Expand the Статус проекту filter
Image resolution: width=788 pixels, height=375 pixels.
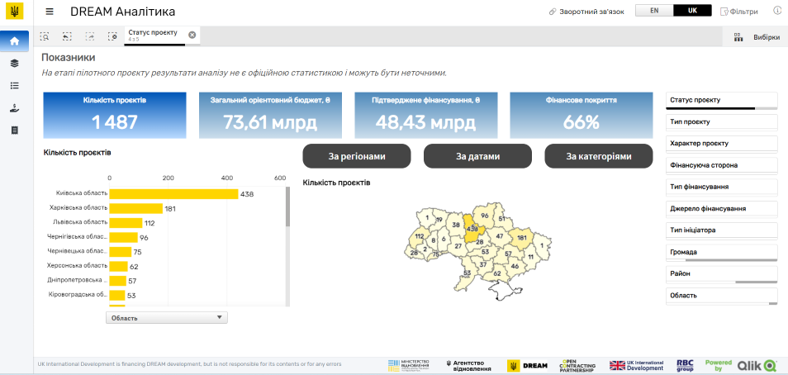pyautogui.click(x=721, y=100)
